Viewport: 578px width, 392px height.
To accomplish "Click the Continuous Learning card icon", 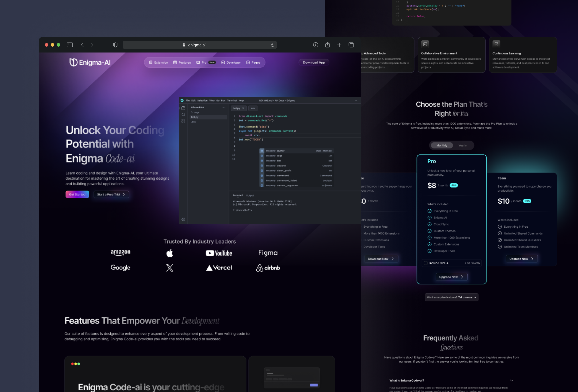I will [x=496, y=44].
